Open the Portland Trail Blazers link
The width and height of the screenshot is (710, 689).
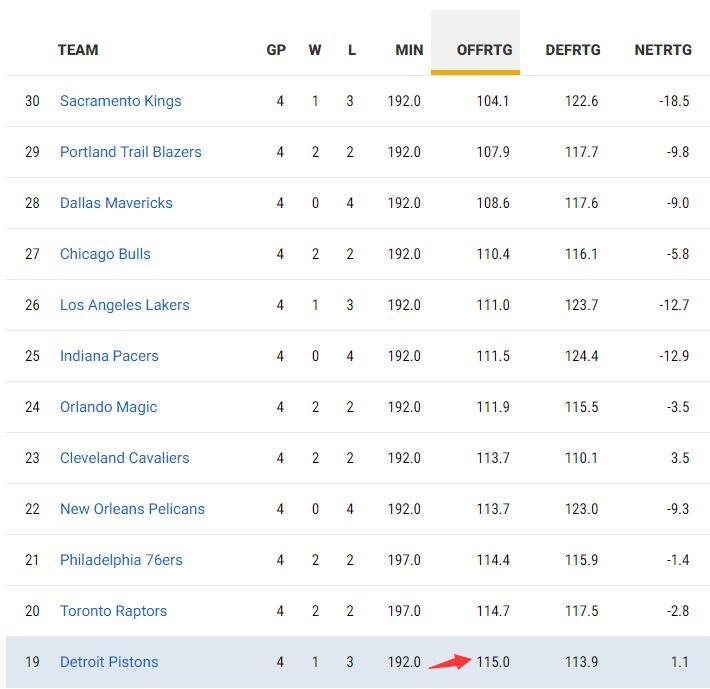(130, 152)
